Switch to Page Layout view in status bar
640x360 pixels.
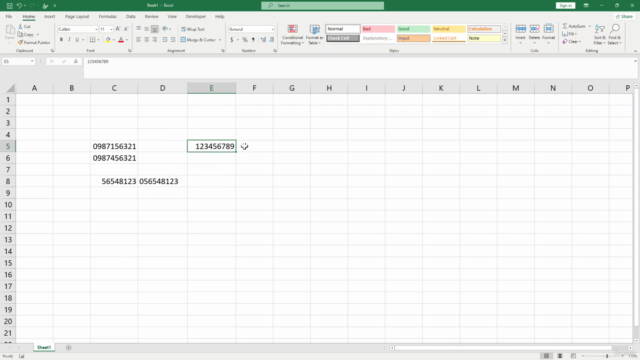coord(560,356)
